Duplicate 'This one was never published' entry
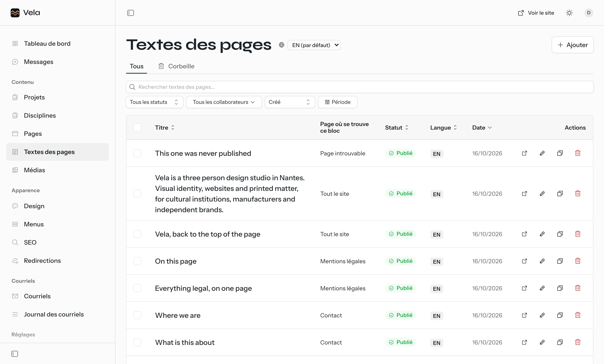This screenshot has height=364, width=604. coord(560,153)
